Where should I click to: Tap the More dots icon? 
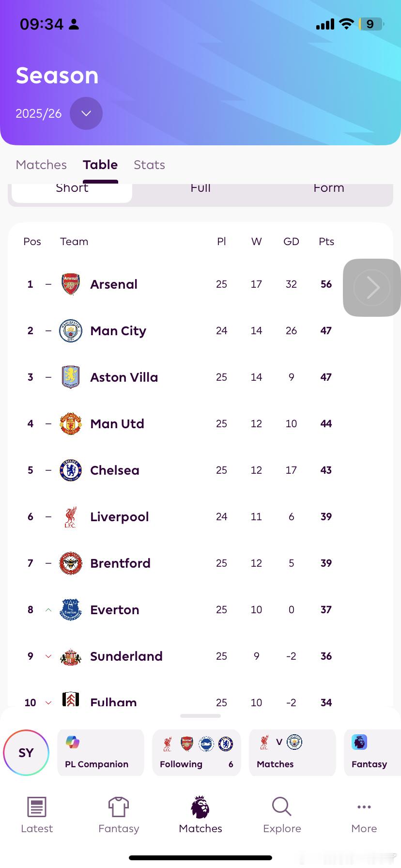(364, 807)
